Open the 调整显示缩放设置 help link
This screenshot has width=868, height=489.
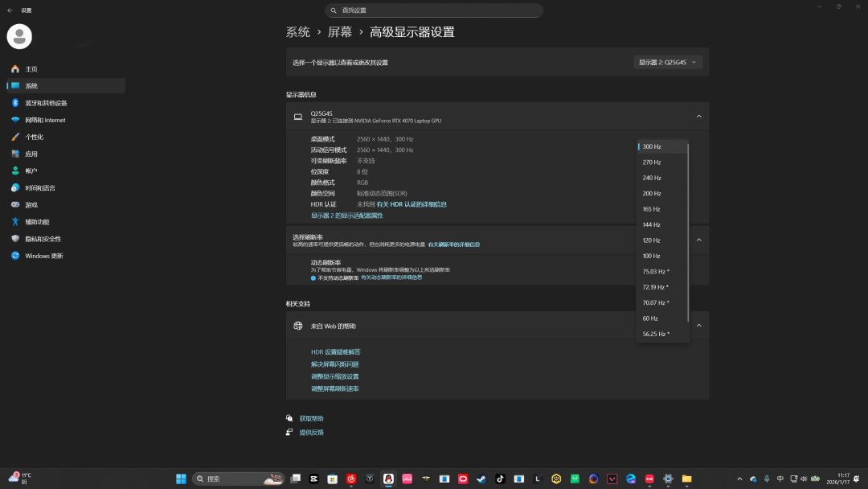point(335,376)
